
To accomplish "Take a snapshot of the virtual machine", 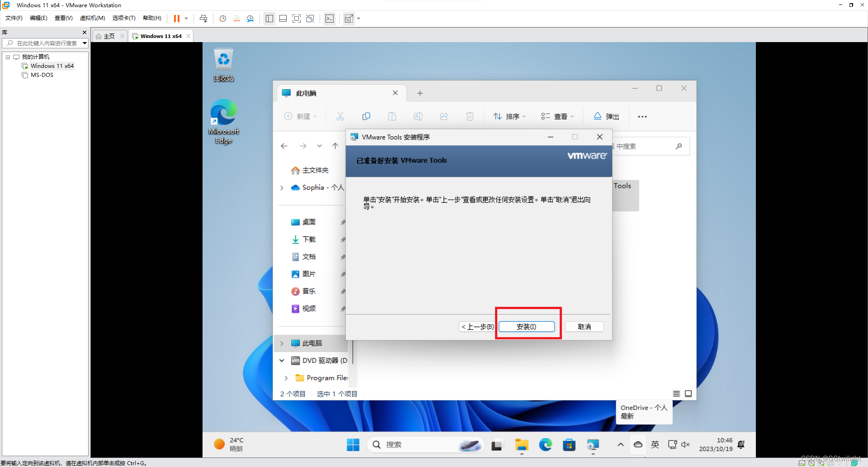I will [222, 19].
